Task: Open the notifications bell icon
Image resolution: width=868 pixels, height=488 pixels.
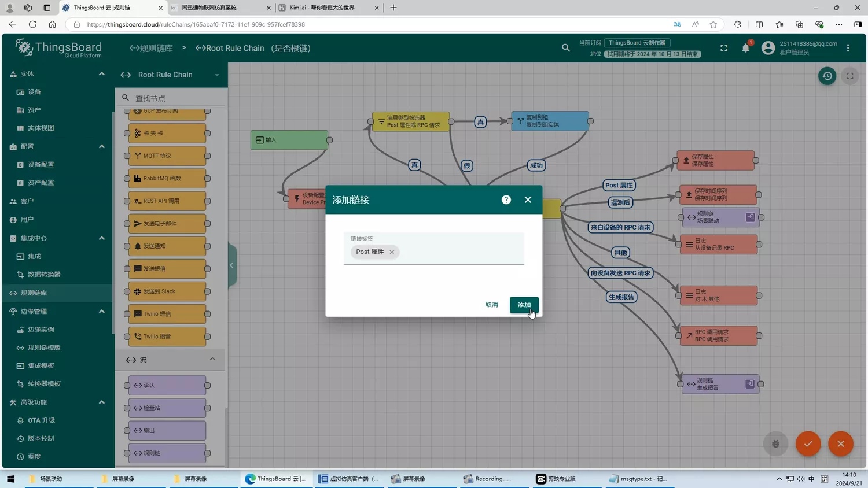Action: click(745, 48)
